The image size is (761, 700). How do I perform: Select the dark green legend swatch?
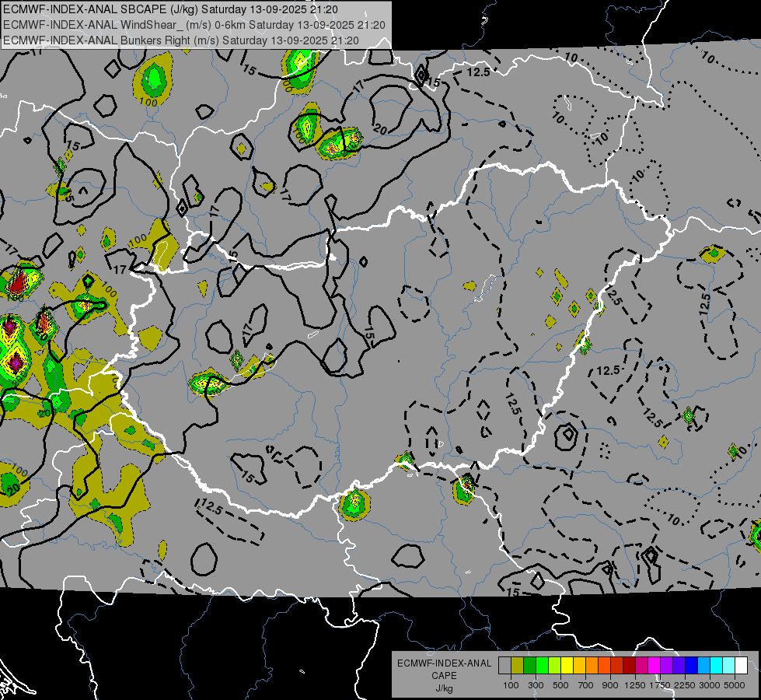[x=529, y=665]
